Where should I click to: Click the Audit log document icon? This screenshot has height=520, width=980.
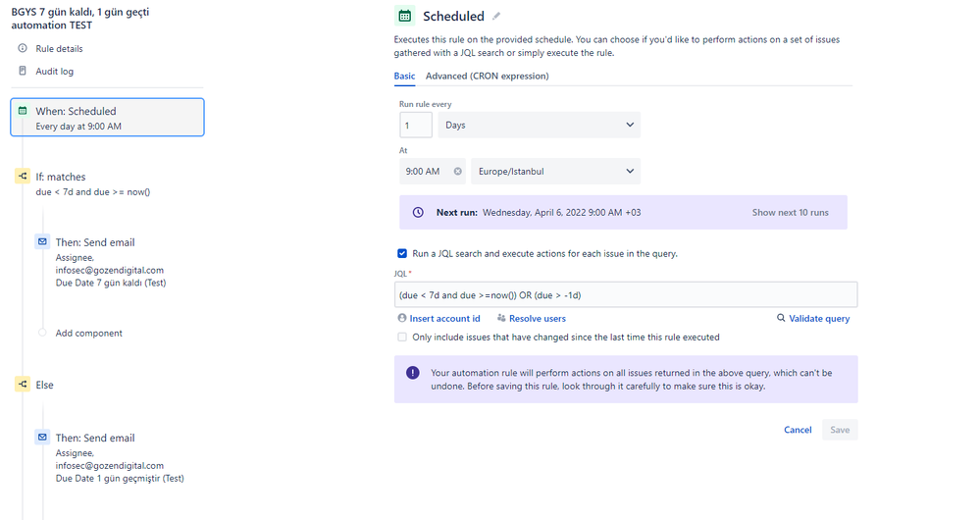click(23, 71)
